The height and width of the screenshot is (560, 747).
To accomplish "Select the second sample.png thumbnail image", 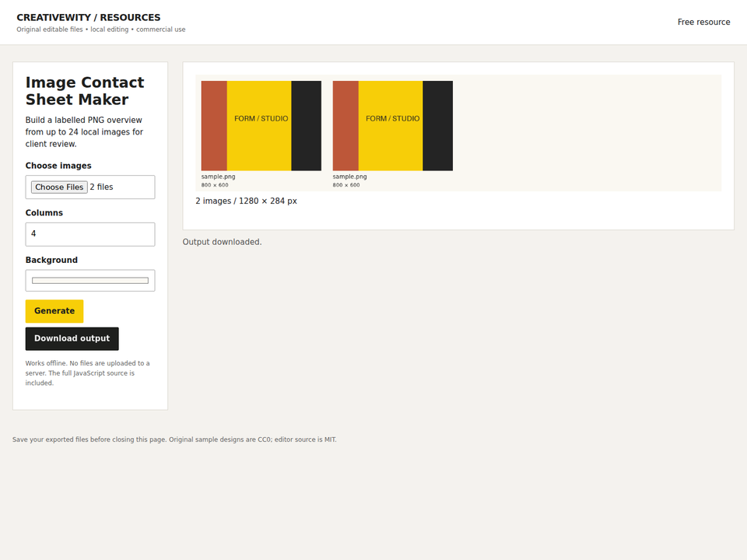I will (x=392, y=126).
